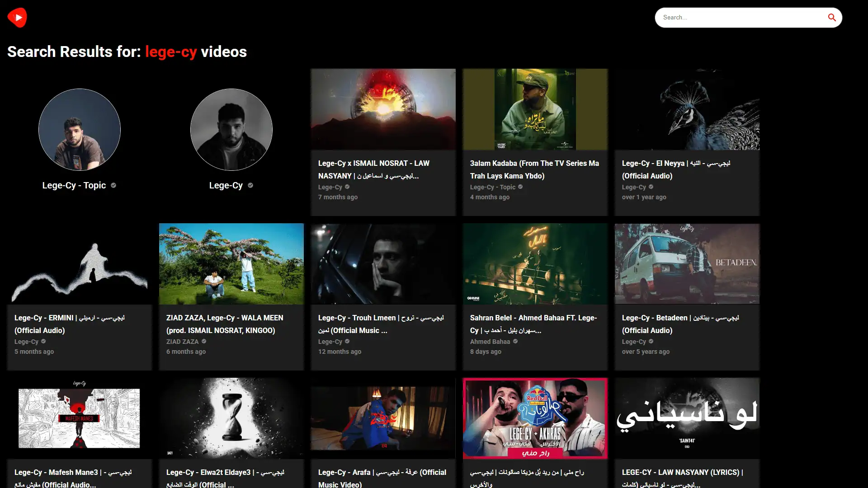Focus the Search input field

pos(741,18)
